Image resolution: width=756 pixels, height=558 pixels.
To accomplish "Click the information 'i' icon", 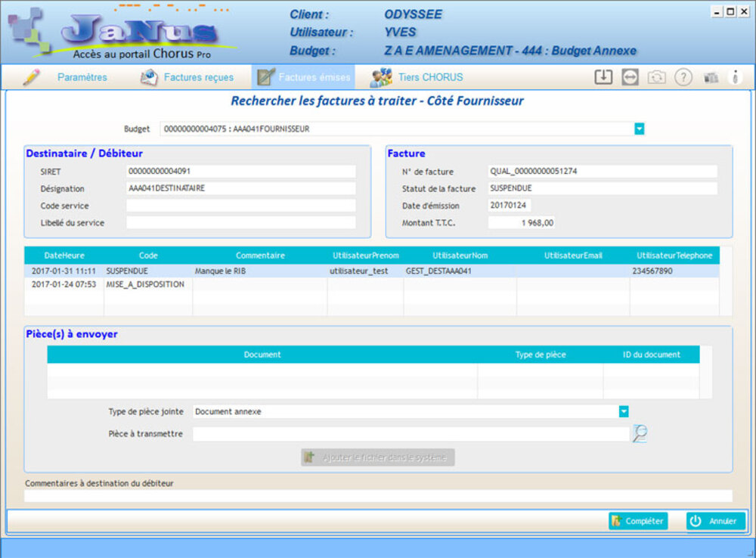I will pyautogui.click(x=736, y=77).
